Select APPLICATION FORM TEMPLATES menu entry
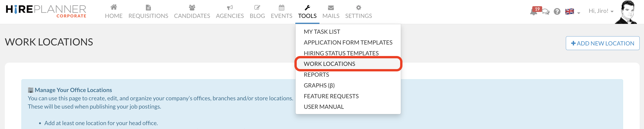Screen dimensions: 644x129 [348, 42]
